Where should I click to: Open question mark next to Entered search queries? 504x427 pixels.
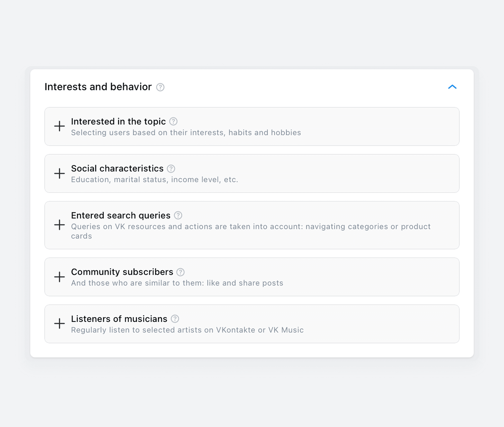coord(178,215)
